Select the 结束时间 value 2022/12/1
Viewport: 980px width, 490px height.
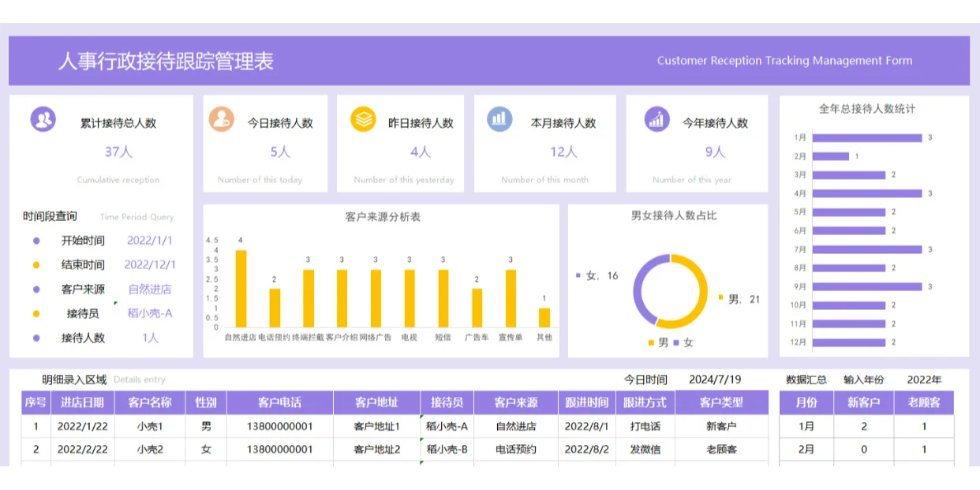(150, 265)
